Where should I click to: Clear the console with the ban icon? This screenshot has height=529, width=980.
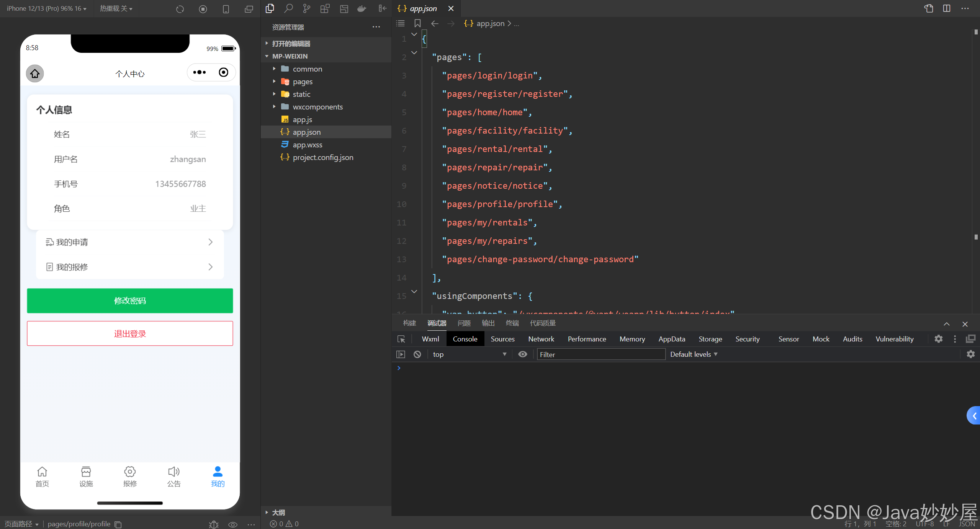pyautogui.click(x=417, y=354)
